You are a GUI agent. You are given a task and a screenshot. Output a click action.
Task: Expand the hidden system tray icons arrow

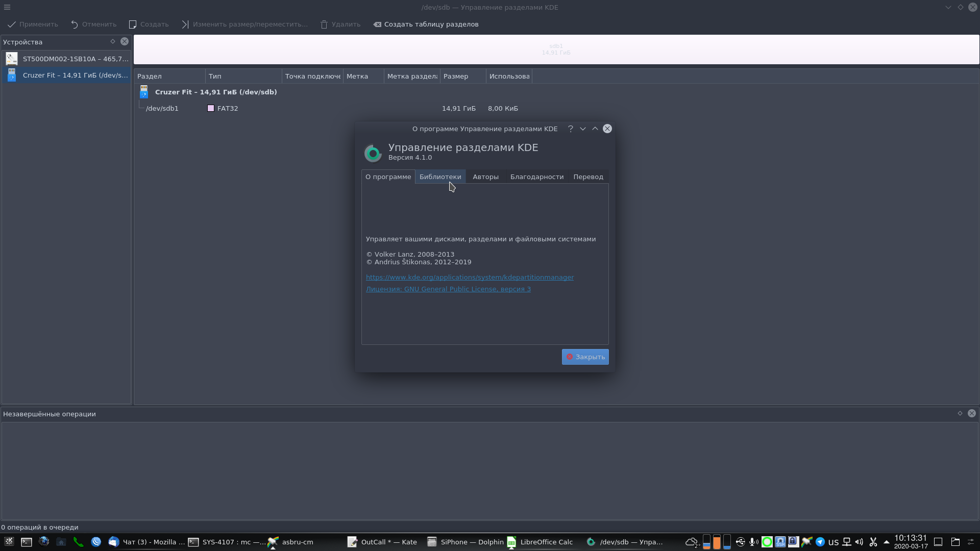click(x=886, y=542)
